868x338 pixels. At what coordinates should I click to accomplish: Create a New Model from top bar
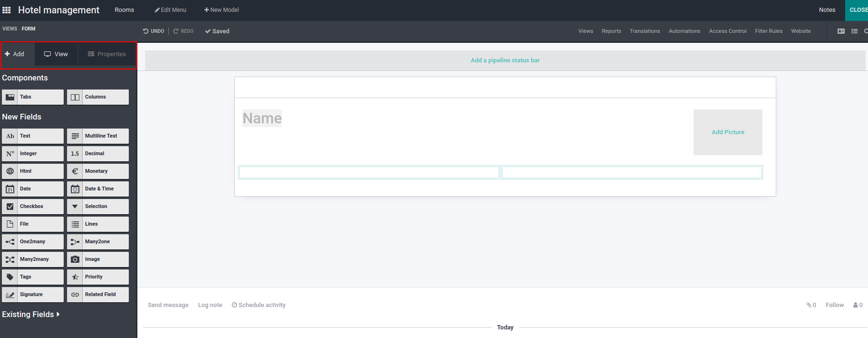[x=222, y=10]
